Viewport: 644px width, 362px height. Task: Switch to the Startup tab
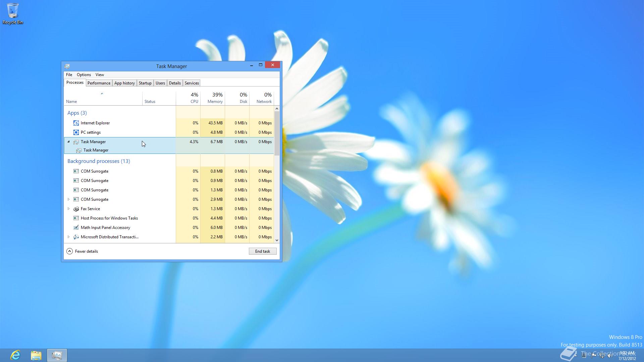tap(145, 83)
